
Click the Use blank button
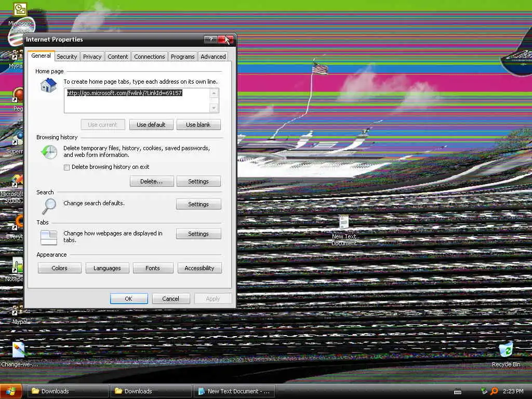point(198,125)
